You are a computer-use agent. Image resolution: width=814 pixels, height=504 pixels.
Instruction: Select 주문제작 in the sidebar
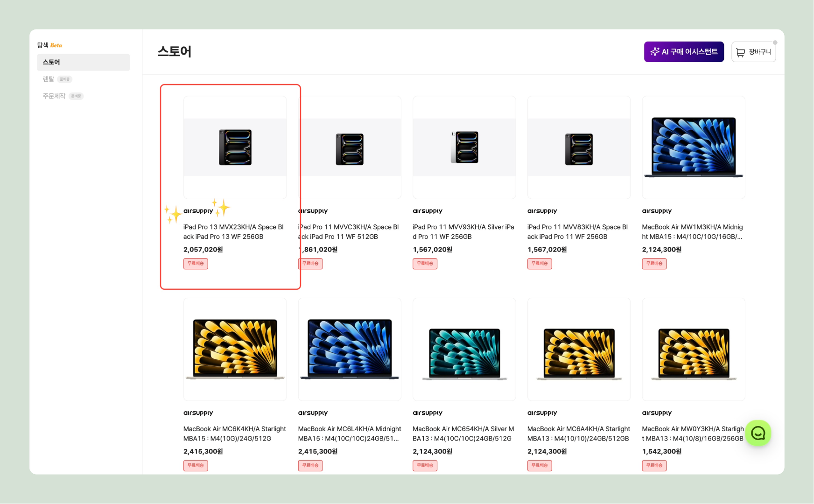click(x=54, y=96)
